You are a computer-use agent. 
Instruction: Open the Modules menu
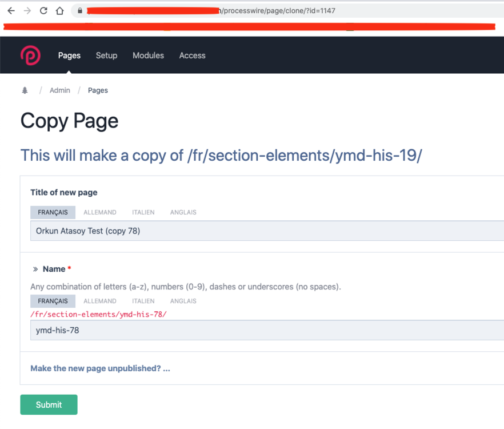148,55
